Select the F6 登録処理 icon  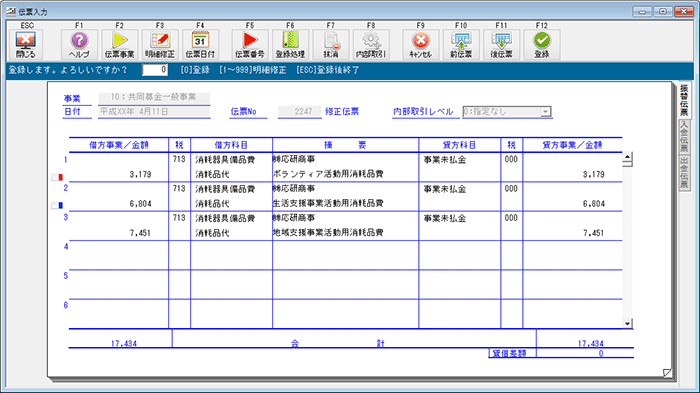click(x=290, y=44)
